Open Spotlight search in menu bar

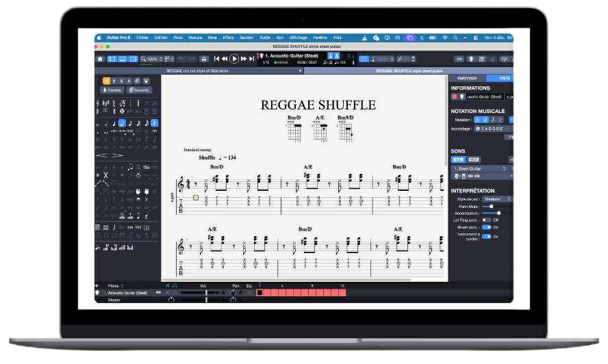455,38
